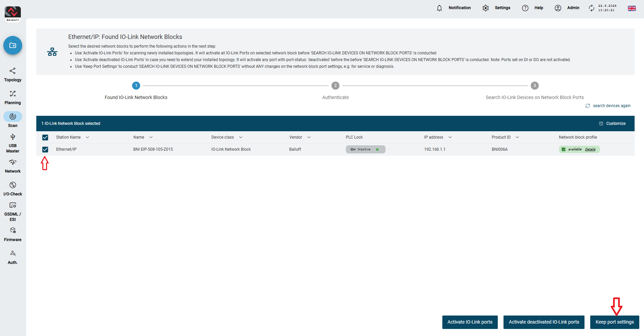Open the Admin user menu
Image resolution: width=644 pixels, height=336 pixels.
[x=567, y=8]
